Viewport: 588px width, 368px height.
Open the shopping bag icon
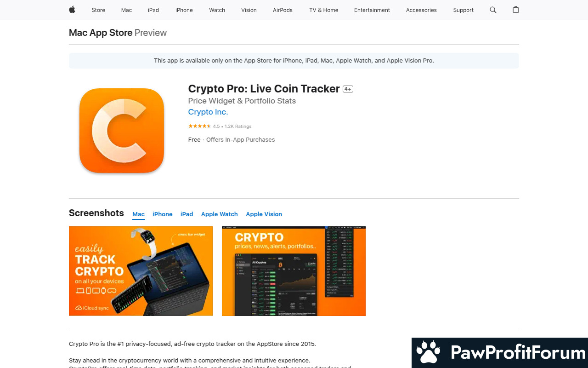(x=516, y=10)
